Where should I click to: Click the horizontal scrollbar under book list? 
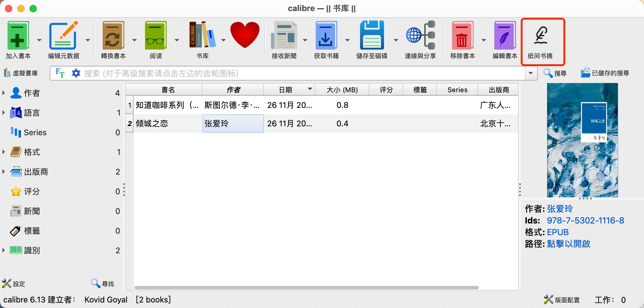click(x=306, y=288)
